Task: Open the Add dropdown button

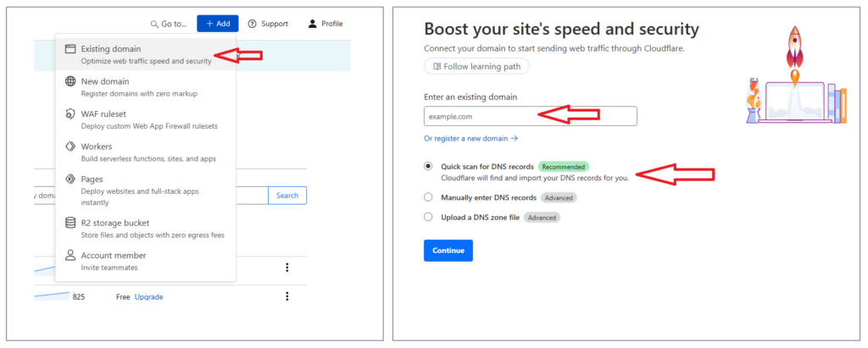Action: [218, 23]
